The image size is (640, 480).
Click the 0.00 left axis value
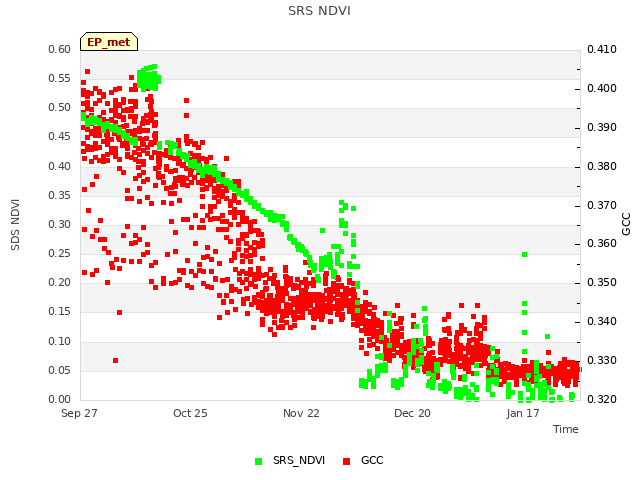pos(60,399)
